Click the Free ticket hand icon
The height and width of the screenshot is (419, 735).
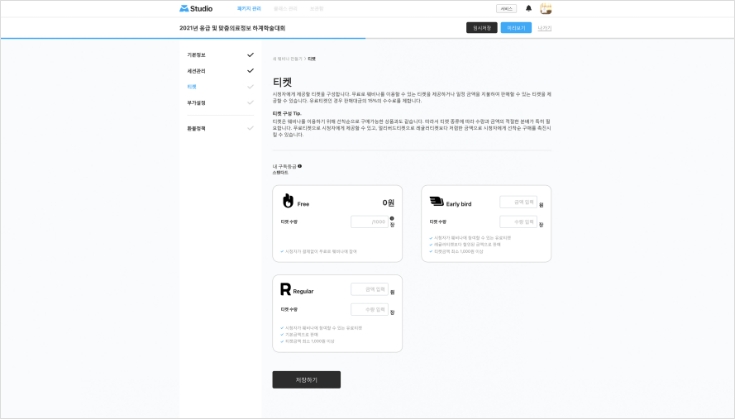[288, 201]
